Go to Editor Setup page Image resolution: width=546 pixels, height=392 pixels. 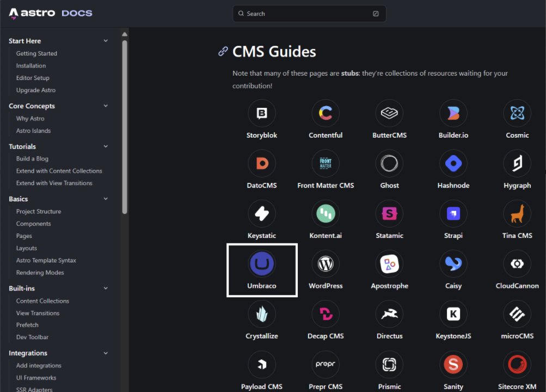tap(33, 78)
